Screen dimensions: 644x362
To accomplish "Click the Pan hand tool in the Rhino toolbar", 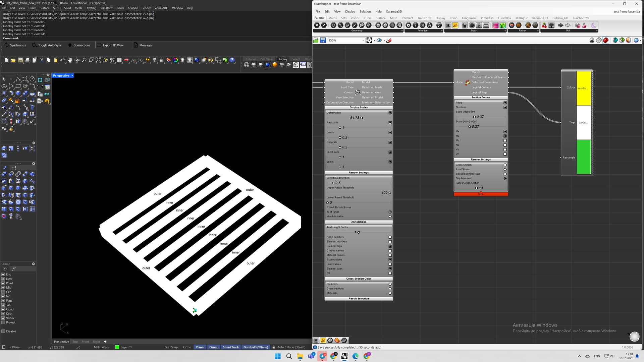I will (70, 60).
